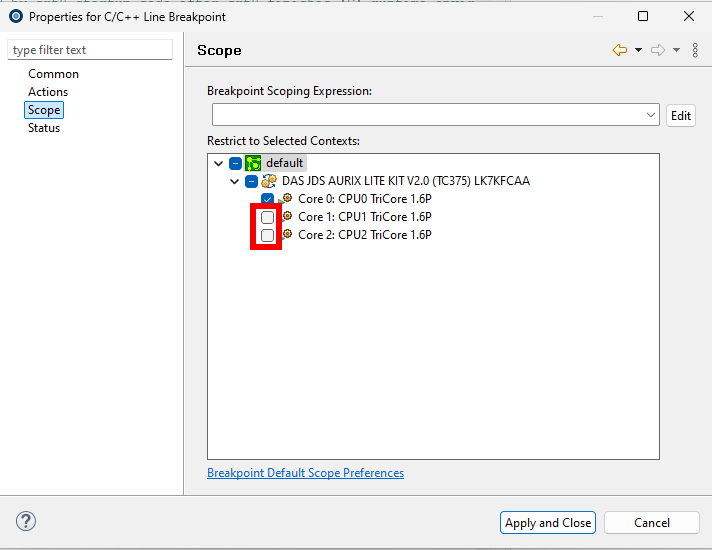Open the Actions properties page
This screenshot has width=712, height=550.
(48, 92)
